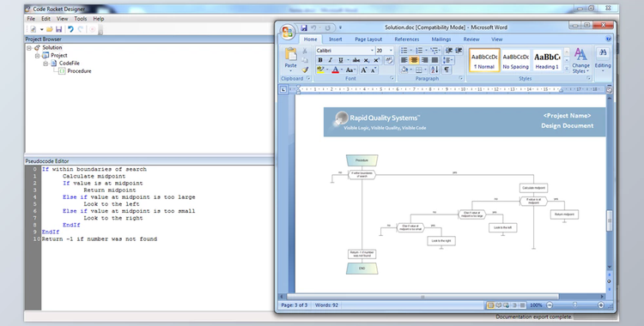Collapse the CodeFile tree node

tap(46, 63)
